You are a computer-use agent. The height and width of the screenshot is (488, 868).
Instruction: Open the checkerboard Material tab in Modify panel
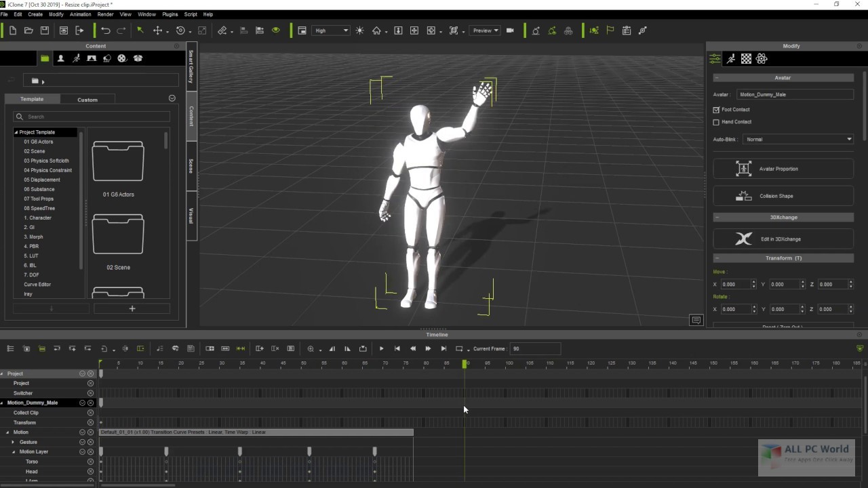(746, 59)
